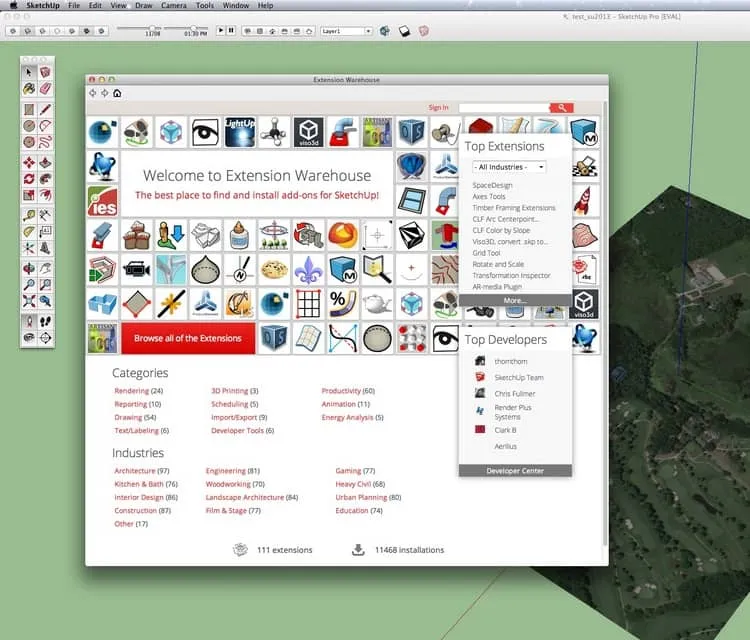The width and height of the screenshot is (750, 640).
Task: Open the LightUp extension thumbnail
Action: pos(240,132)
